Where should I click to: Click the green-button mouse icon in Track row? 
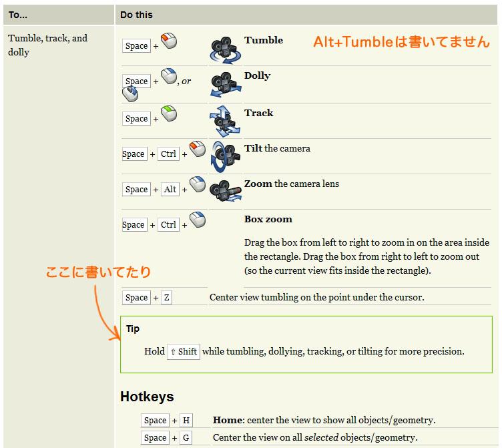170,115
